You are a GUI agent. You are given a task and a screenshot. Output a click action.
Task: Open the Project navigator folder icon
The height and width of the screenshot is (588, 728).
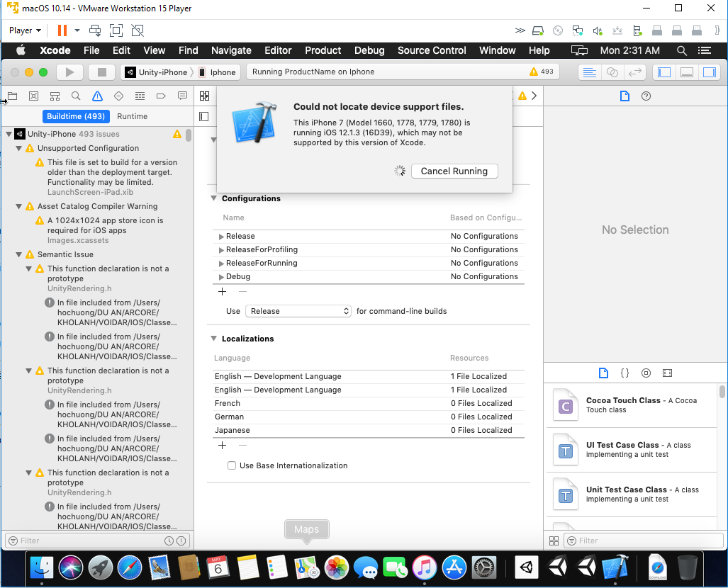coord(12,96)
